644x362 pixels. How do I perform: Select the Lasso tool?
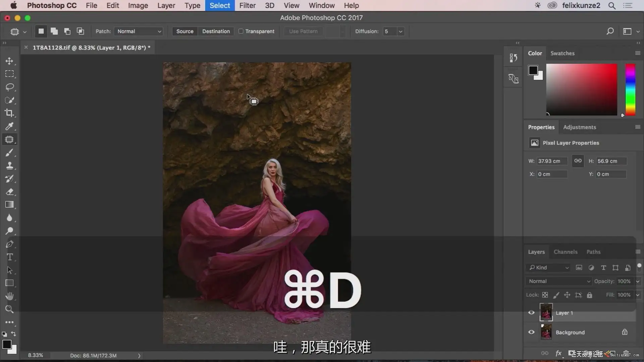[9, 87]
